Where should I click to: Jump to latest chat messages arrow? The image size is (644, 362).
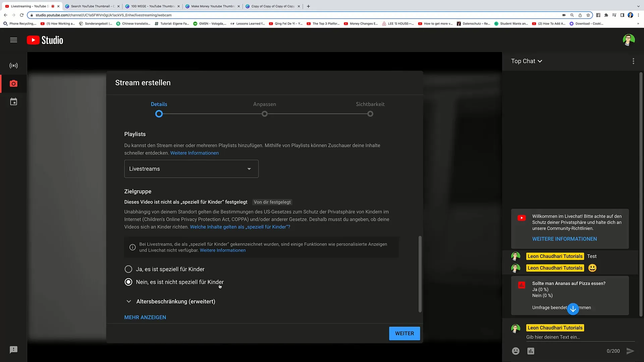573,309
